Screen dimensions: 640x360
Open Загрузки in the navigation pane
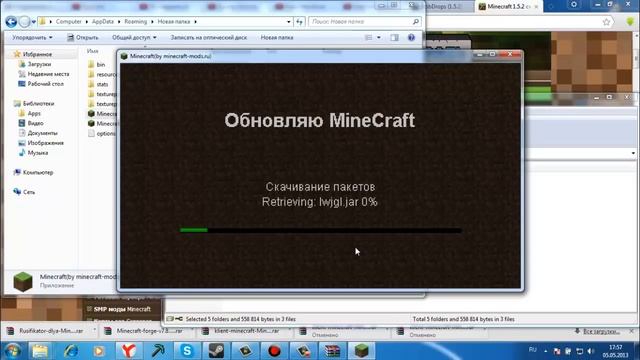[x=39, y=64]
